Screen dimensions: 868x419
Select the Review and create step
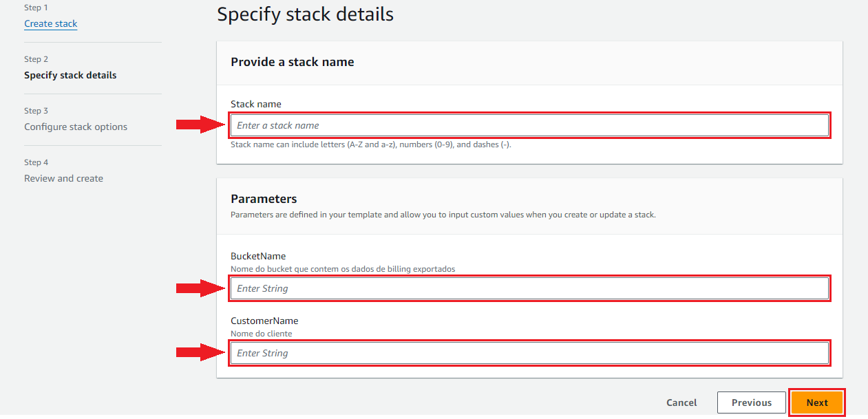[63, 178]
